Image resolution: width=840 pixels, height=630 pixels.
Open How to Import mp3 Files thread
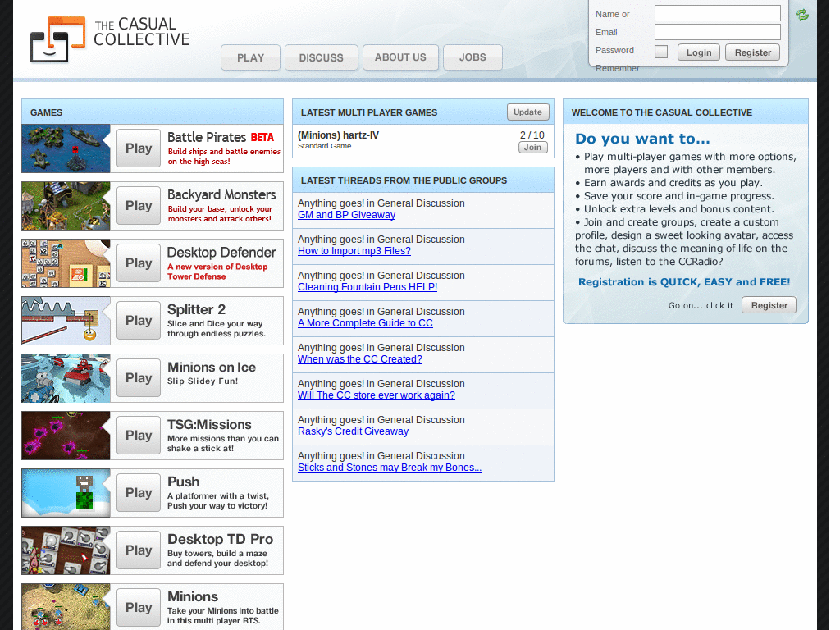[354, 251]
